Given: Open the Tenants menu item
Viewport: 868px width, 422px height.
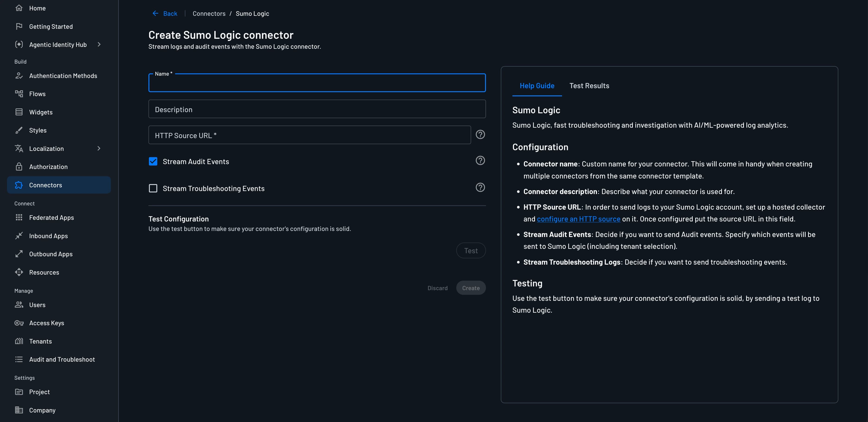Looking at the screenshot, I should [59, 341].
